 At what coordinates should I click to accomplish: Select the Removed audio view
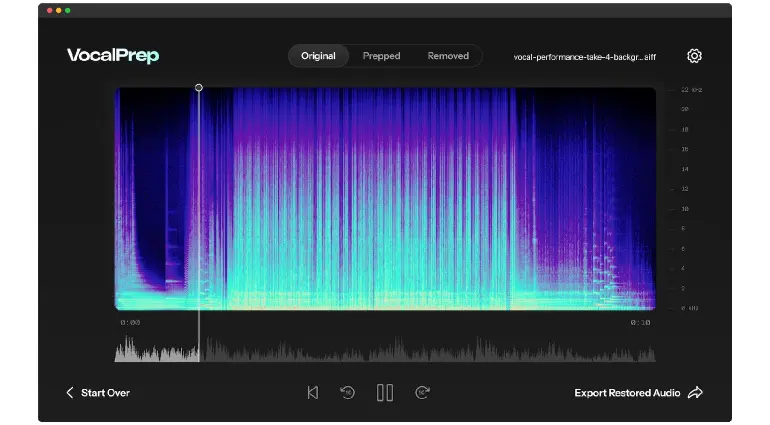[x=448, y=56]
